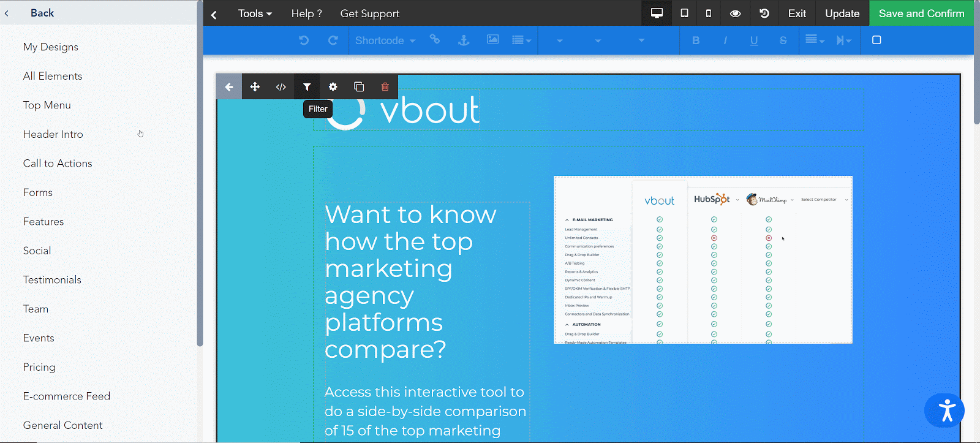Screen dimensions: 980x443
Task: Select Pricing category
Action: tap(39, 367)
